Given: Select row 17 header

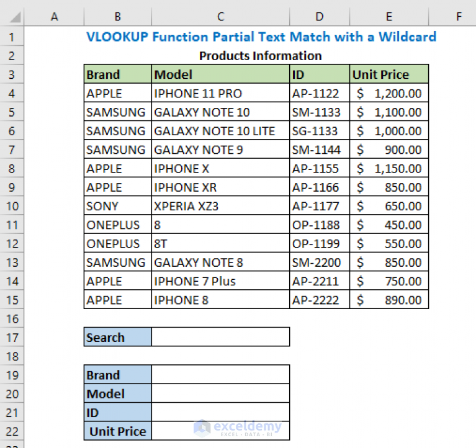Looking at the screenshot, I should pyautogui.click(x=12, y=338).
